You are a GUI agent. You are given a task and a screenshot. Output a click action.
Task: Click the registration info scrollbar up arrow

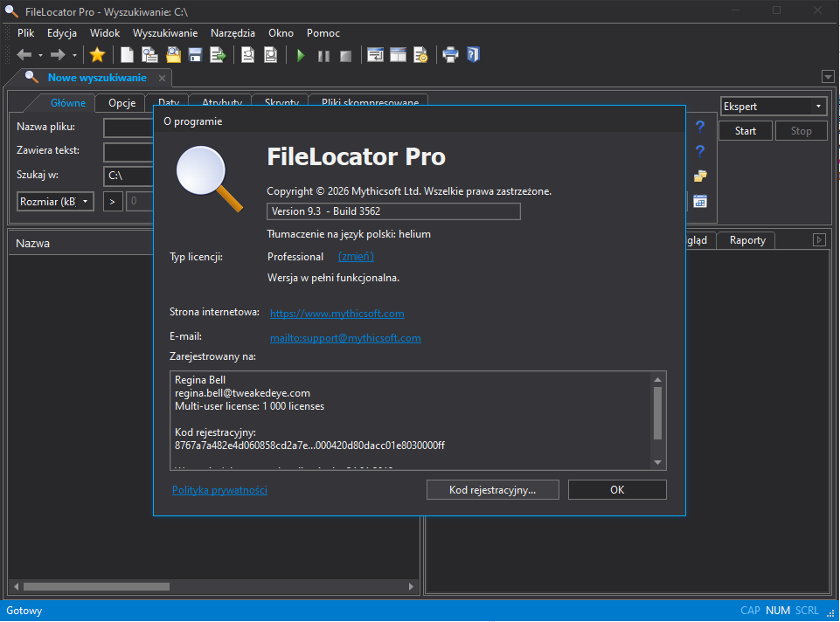tap(658, 379)
